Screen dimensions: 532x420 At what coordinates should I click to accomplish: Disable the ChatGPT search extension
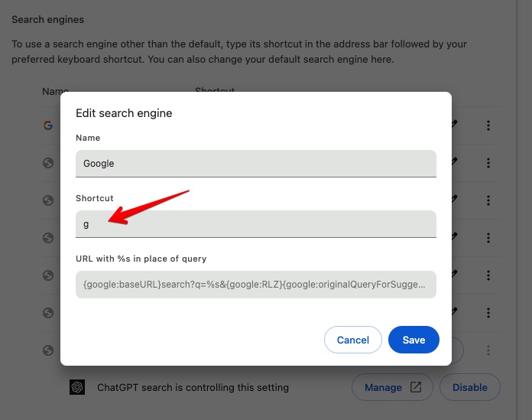(469, 387)
